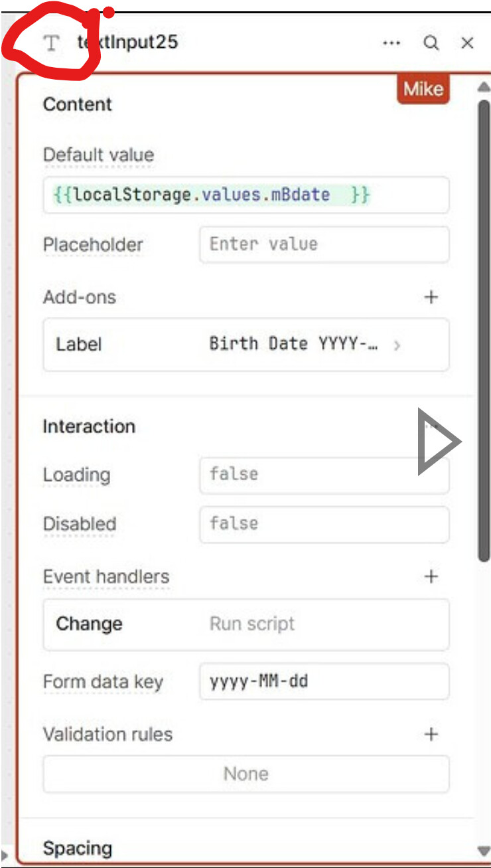This screenshot has height=868, width=491.
Task: Open the Change event handler row
Action: click(245, 624)
